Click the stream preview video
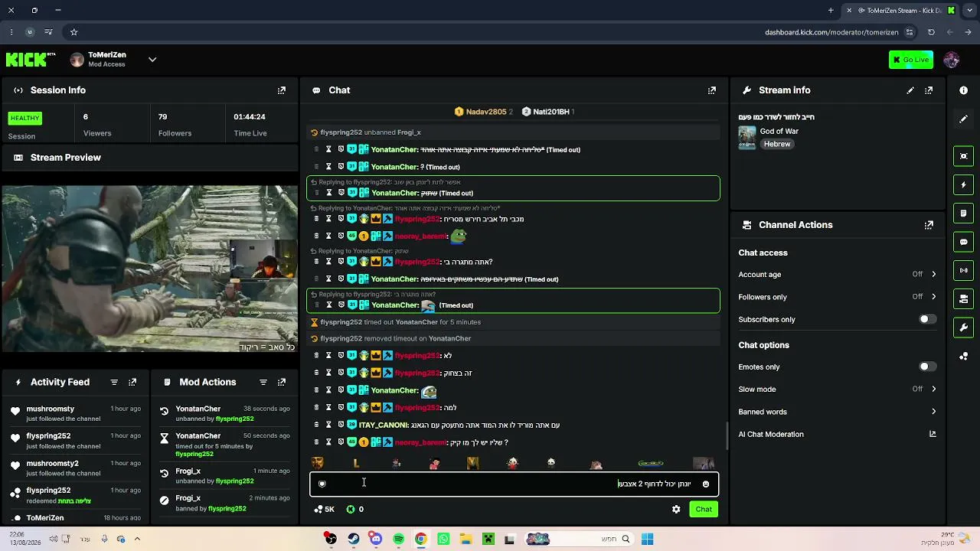The image size is (980, 551). 149,269
